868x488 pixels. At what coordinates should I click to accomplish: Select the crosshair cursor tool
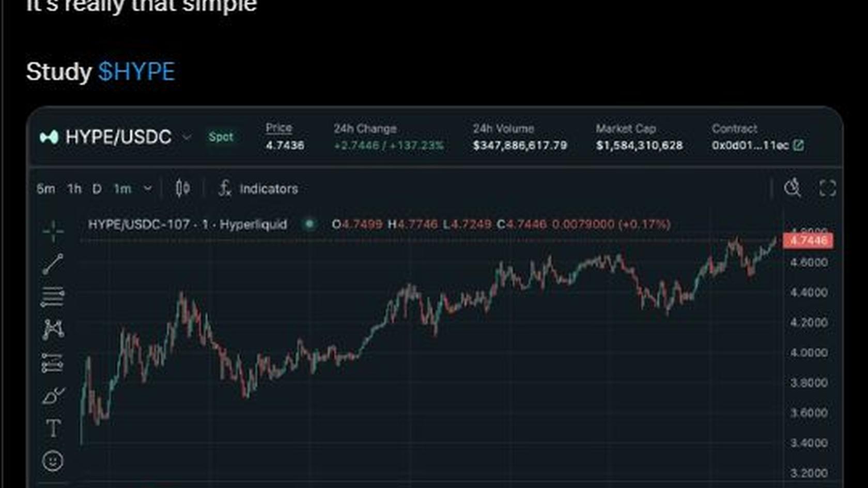53,231
